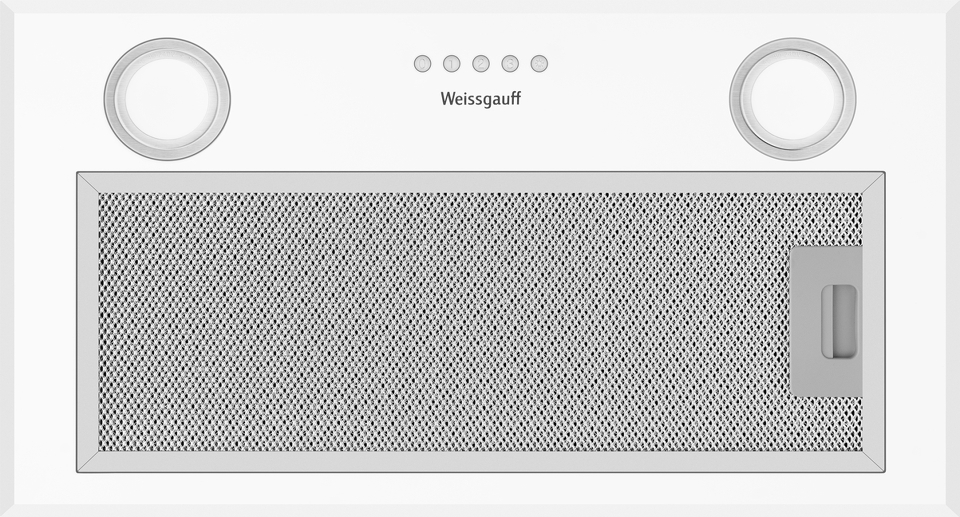Toggle the light button with sun symbol
The image size is (960, 517).
coord(539,64)
